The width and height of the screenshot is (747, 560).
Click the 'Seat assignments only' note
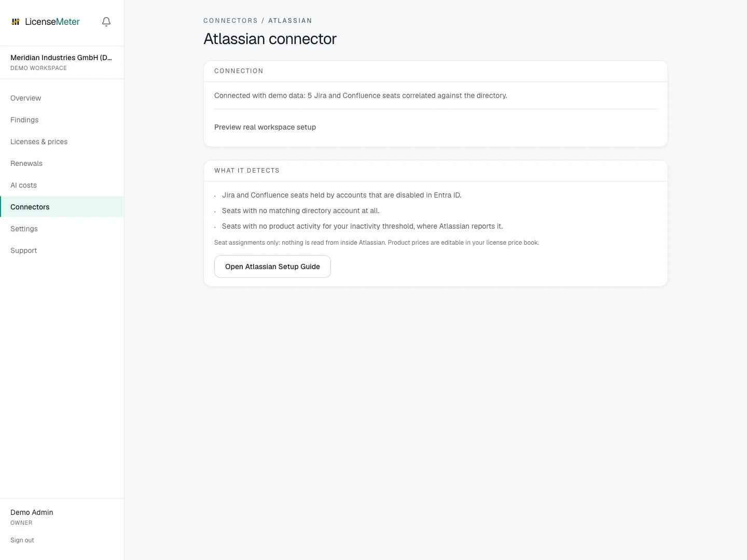[x=377, y=243]
